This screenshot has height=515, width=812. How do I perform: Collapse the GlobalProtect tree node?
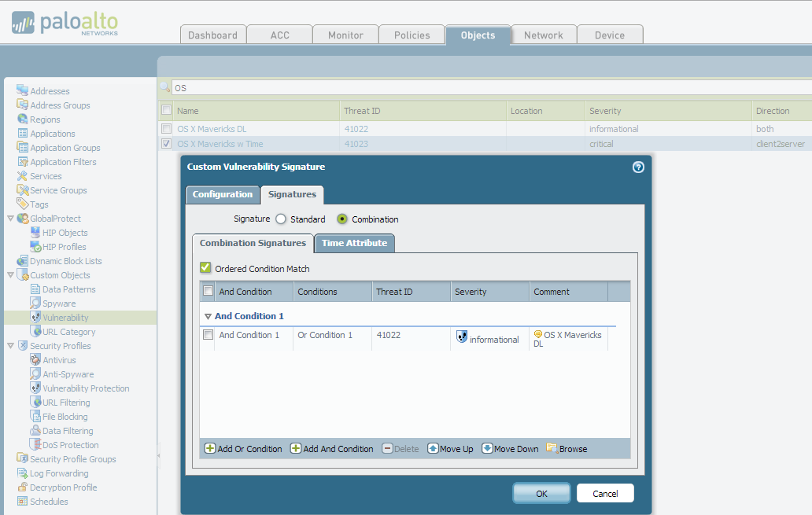coord(10,219)
